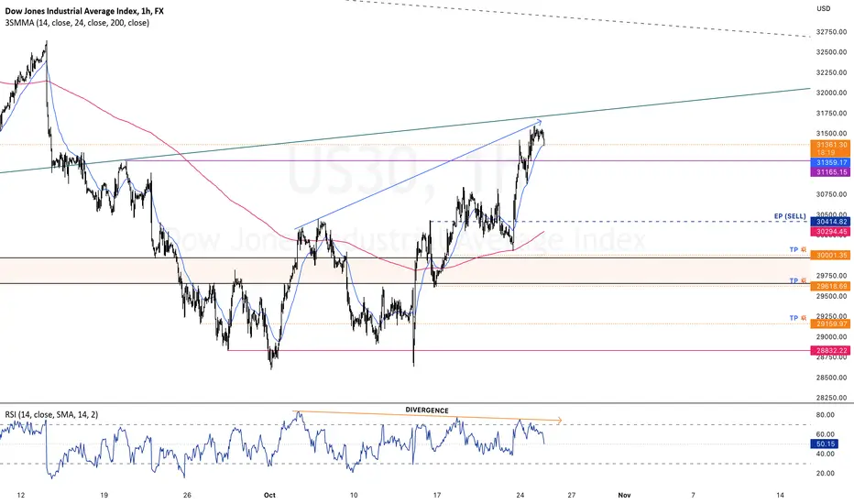Select the RSI (14, close, SMA, 14, 2) legend
Viewport: 854px width, 504px height.
(x=51, y=414)
